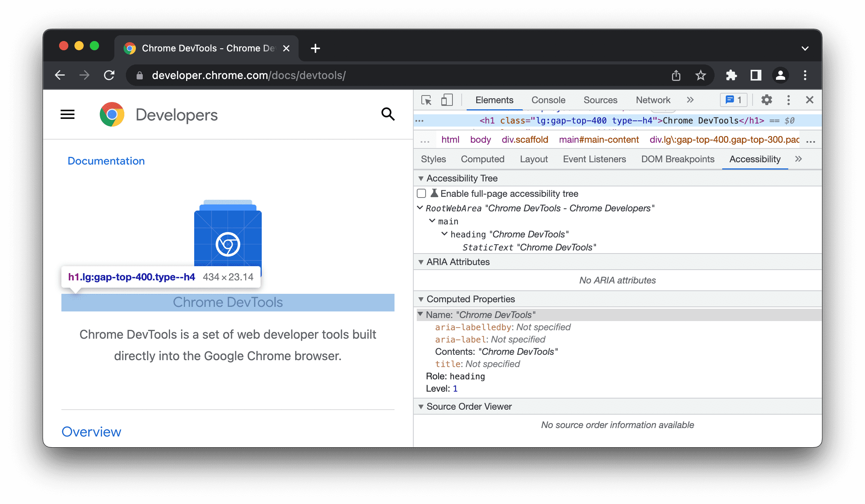Click the Overview link
Viewport: 865px width, 504px height.
point(91,431)
